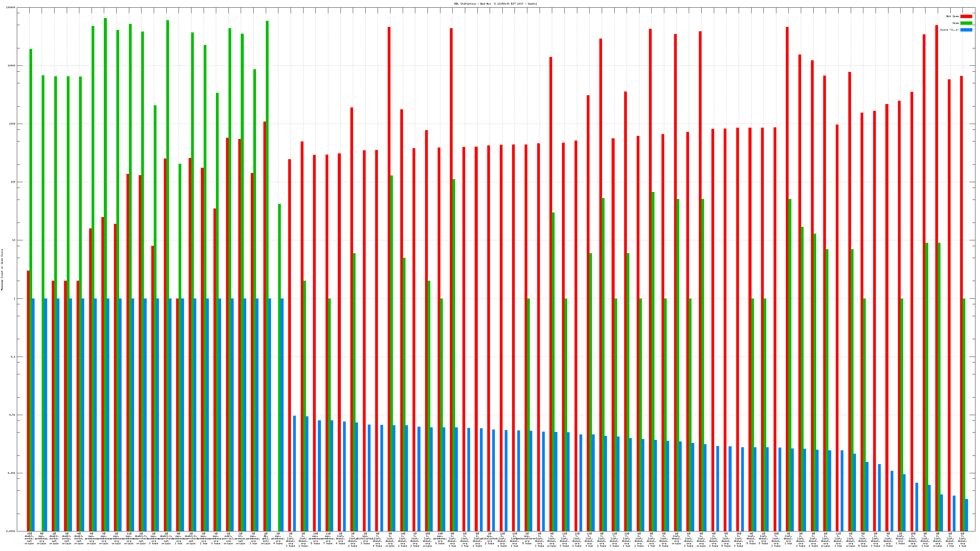
Task: Click the 'bl.spamcop.net origin' x-axis label
Action: [x=240, y=538]
